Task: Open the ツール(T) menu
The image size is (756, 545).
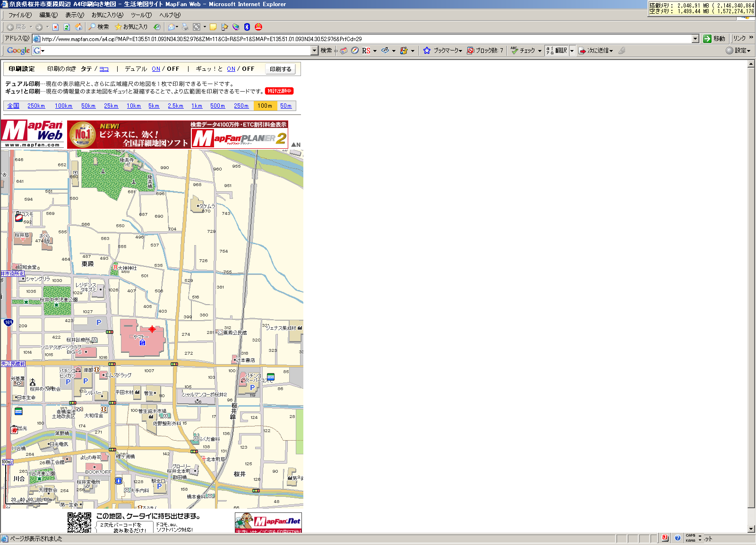Action: 141,15
